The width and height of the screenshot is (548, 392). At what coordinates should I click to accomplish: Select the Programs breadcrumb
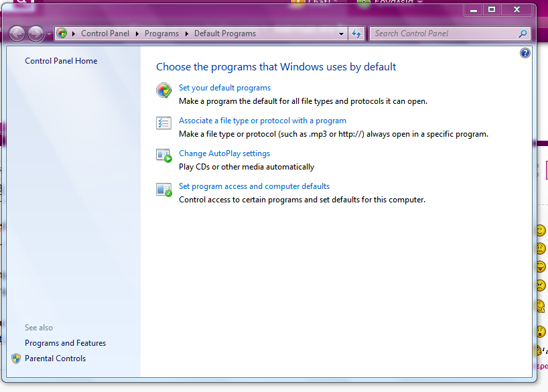pos(161,34)
